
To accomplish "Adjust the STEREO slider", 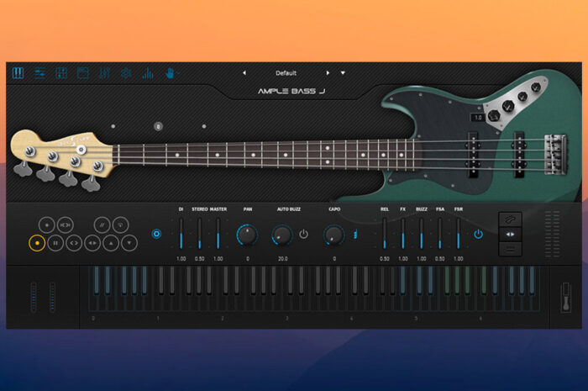I will pyautogui.click(x=200, y=234).
